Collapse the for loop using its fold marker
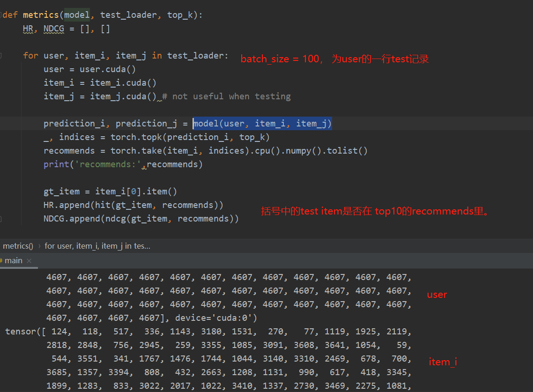The height and width of the screenshot is (392, 533). pos(2,55)
